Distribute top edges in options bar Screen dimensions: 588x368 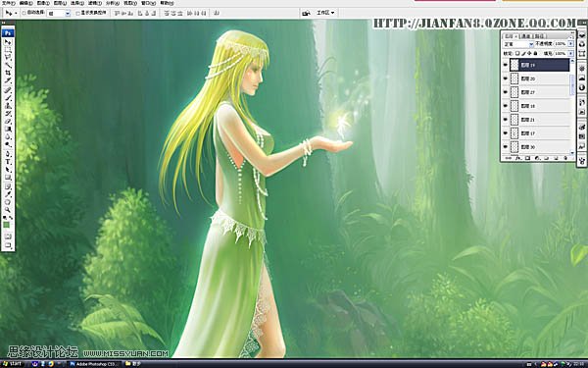click(x=167, y=13)
